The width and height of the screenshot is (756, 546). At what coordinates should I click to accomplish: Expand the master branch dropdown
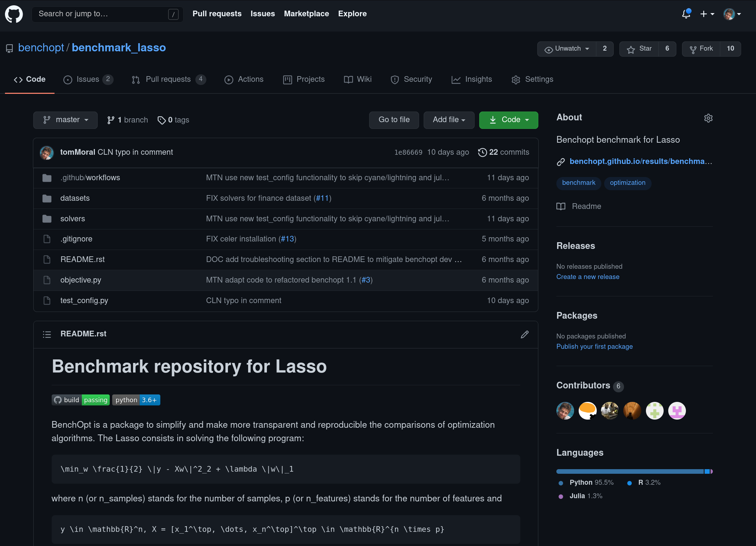pyautogui.click(x=65, y=120)
